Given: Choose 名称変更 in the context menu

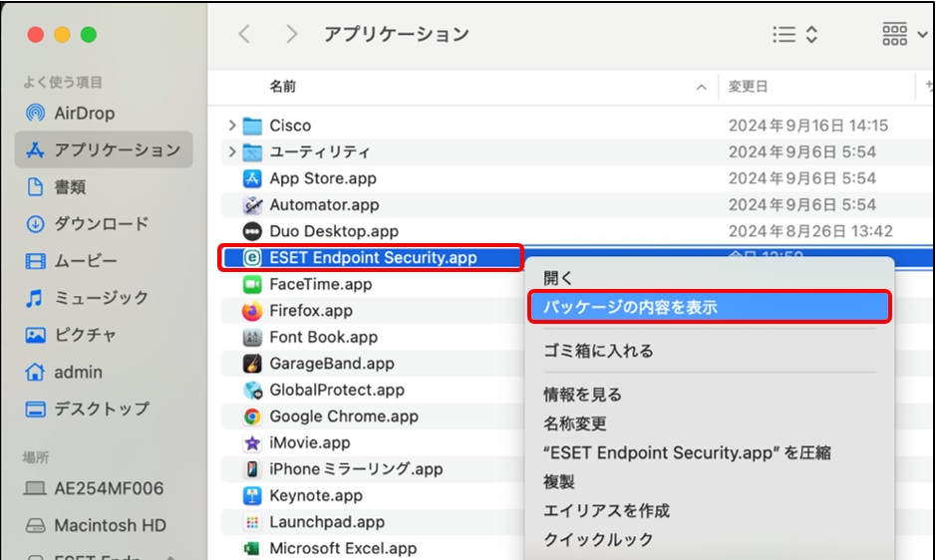Looking at the screenshot, I should tap(575, 423).
